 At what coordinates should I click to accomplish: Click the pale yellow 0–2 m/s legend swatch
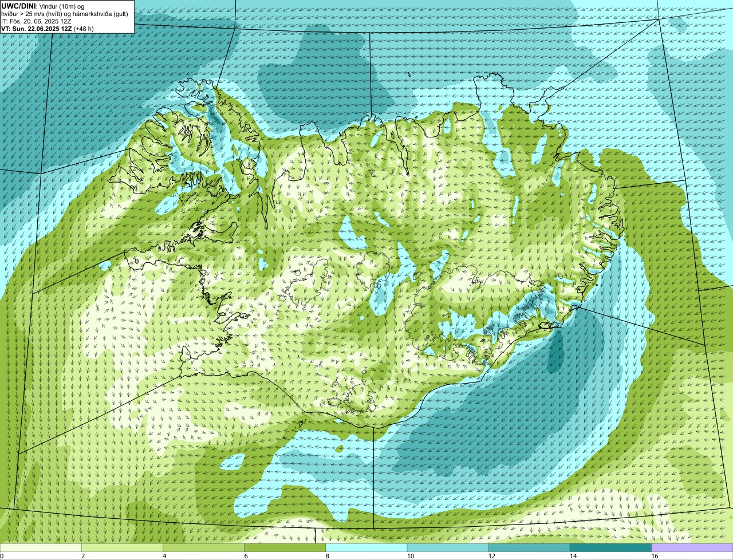41,548
